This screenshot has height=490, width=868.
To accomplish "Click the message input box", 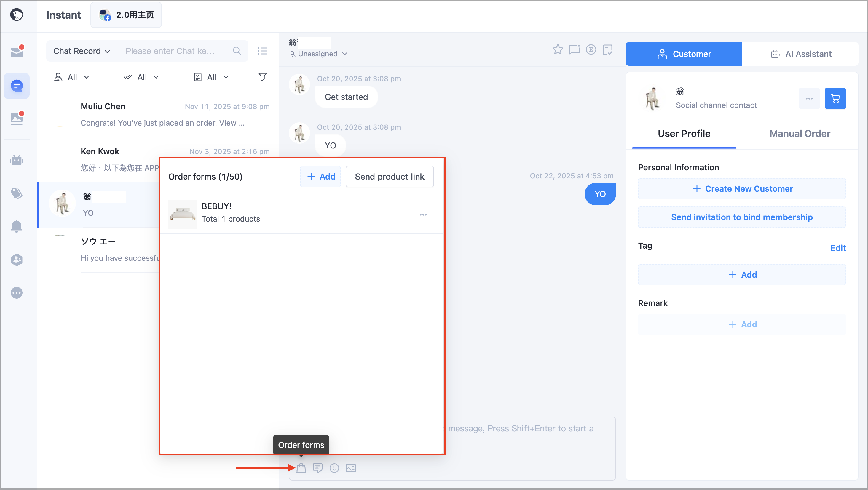I will [529, 438].
